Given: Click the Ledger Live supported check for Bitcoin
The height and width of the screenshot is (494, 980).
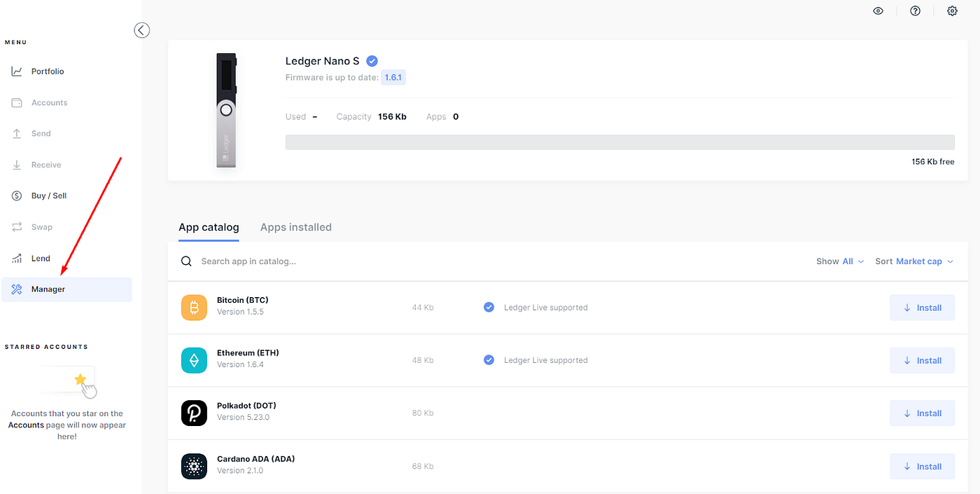Looking at the screenshot, I should pyautogui.click(x=489, y=307).
